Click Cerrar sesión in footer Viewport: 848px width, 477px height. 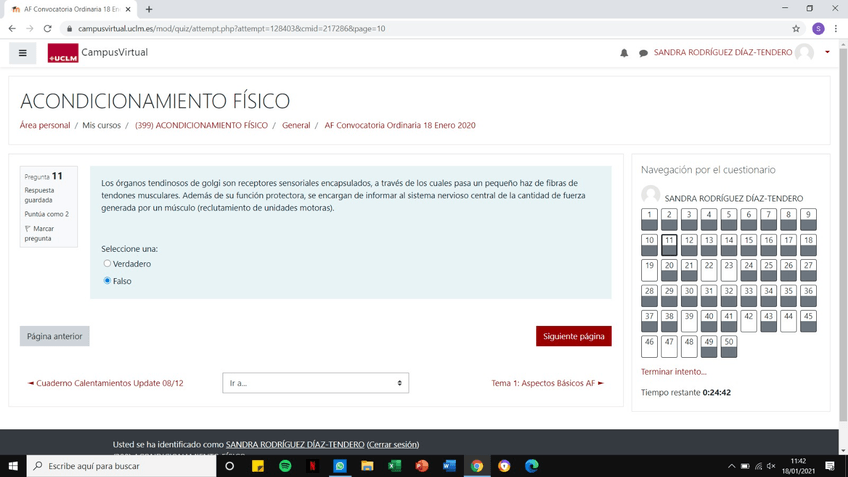393,445
